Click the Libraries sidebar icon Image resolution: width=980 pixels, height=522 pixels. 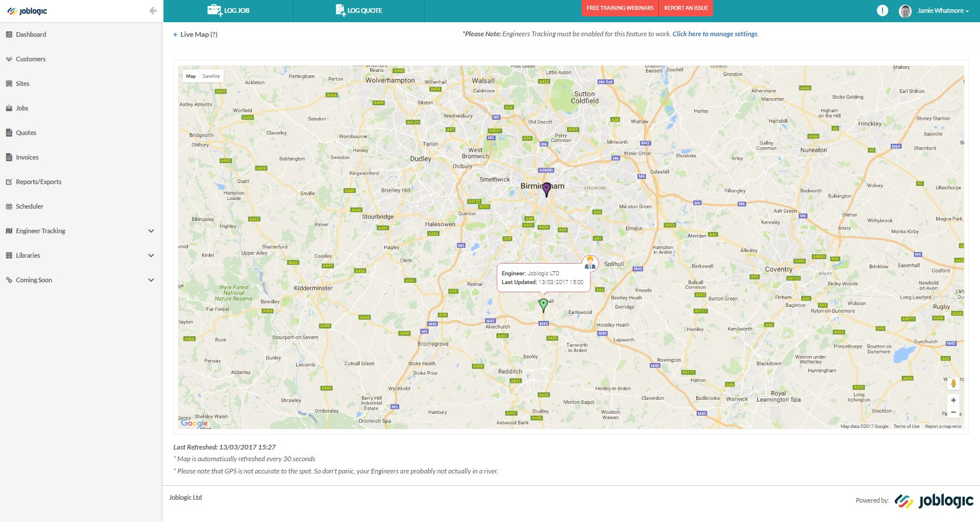9,255
